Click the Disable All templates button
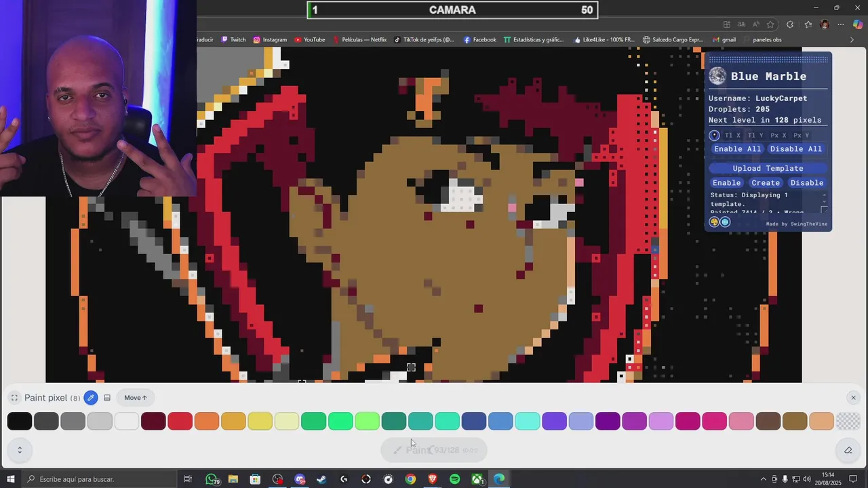Viewport: 868px width, 488px height. point(796,149)
